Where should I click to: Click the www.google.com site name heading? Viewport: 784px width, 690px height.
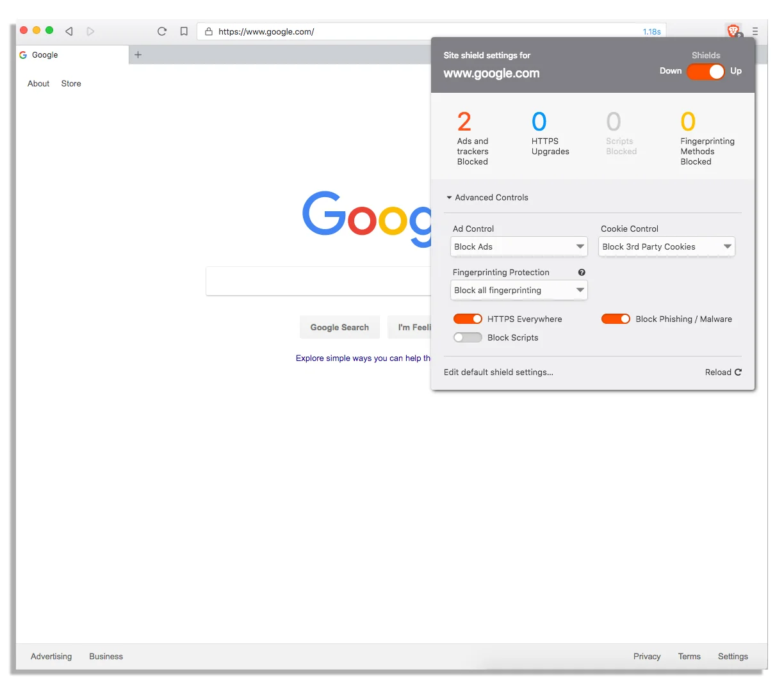point(491,73)
